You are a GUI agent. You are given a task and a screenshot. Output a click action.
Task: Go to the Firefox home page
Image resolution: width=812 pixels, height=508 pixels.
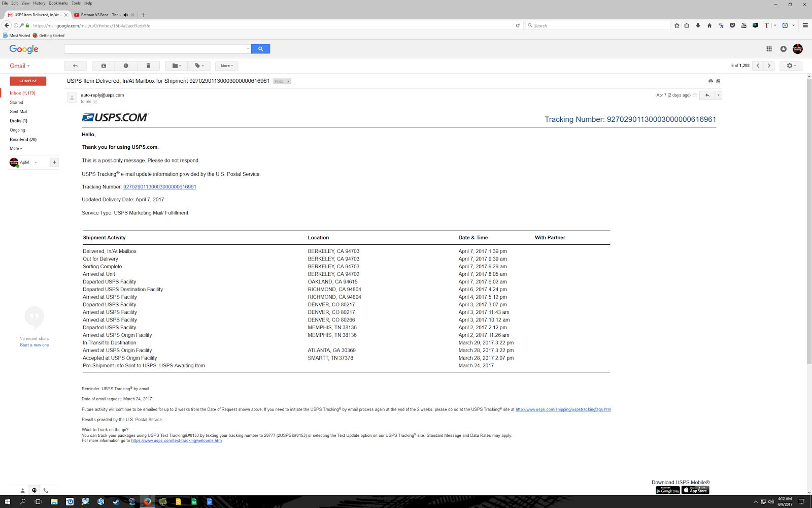709,25
